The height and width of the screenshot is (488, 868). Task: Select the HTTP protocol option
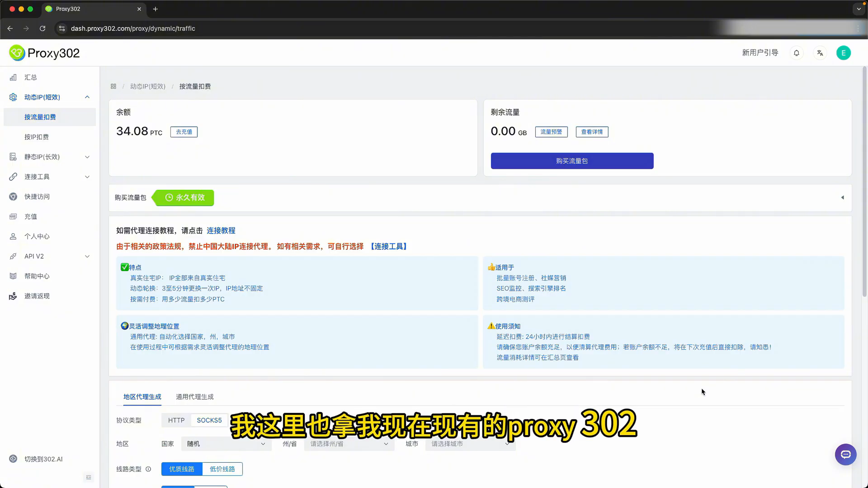[x=176, y=420]
